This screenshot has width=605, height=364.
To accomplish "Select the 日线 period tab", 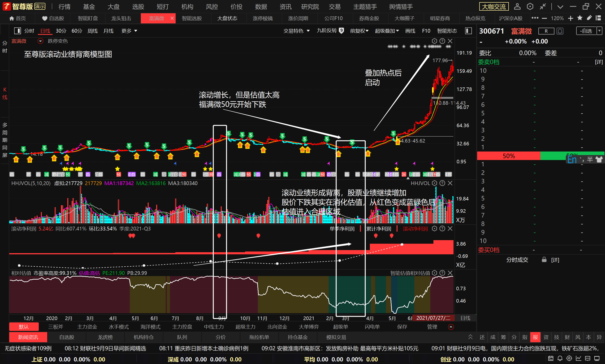I will [x=45, y=31].
